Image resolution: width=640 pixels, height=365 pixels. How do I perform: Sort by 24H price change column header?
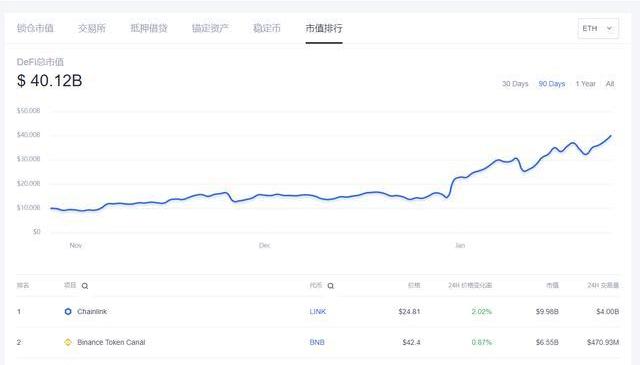coord(470,285)
